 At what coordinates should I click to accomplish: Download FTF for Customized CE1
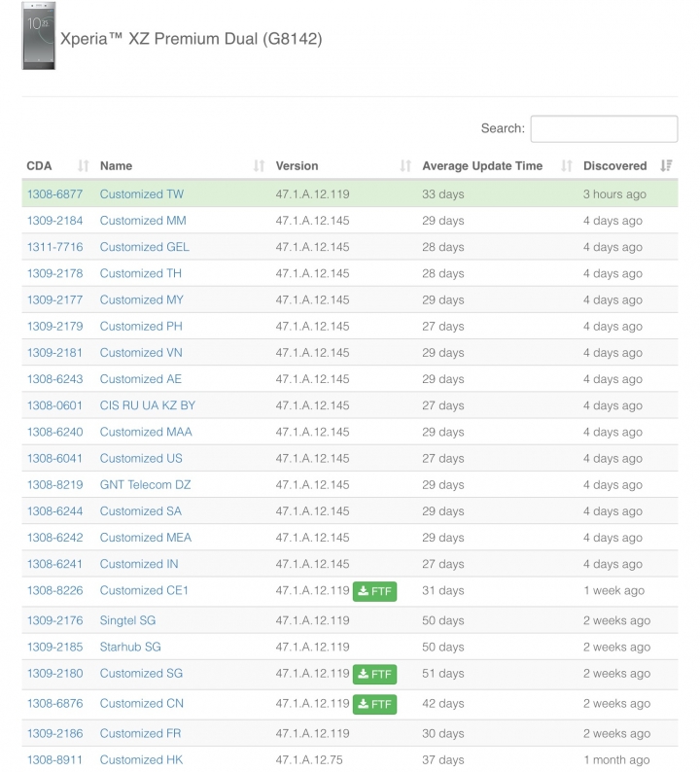pyautogui.click(x=374, y=591)
